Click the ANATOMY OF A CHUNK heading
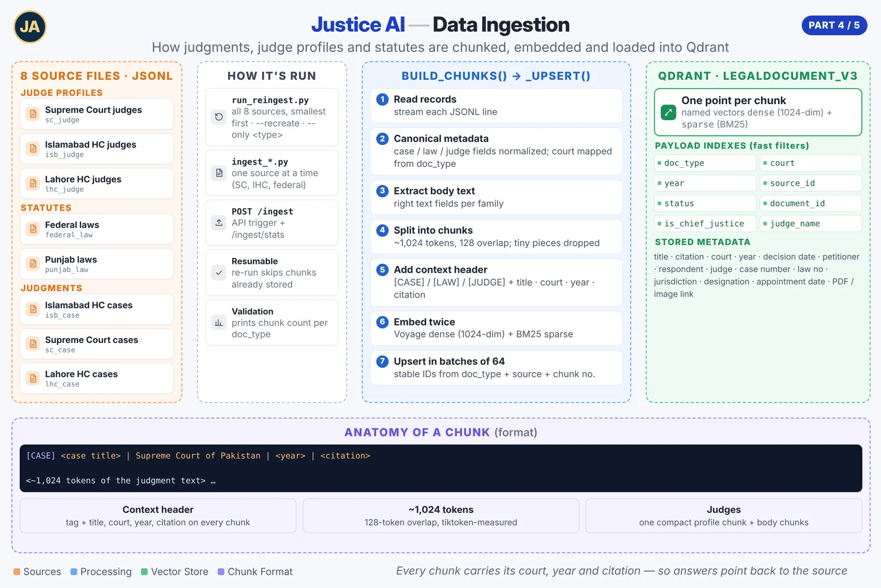 click(x=441, y=432)
